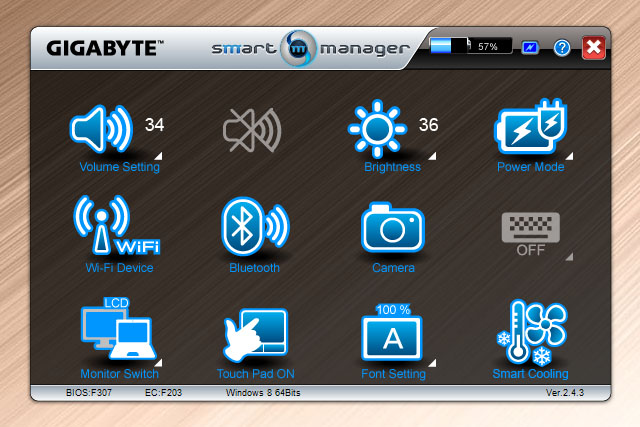Close Smart Manager with the red X
This screenshot has height=427, width=640.
point(593,48)
